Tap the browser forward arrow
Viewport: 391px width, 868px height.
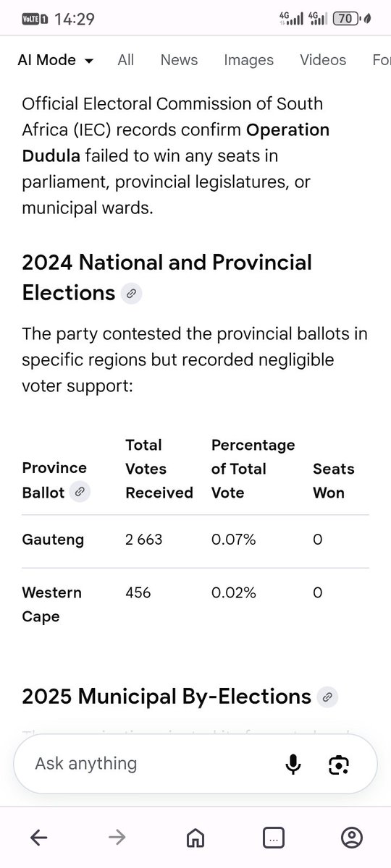pyautogui.click(x=117, y=838)
